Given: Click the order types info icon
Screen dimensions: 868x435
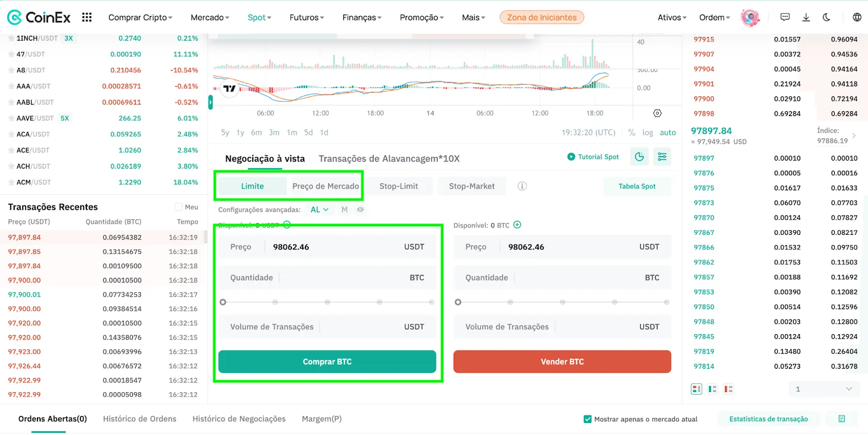Looking at the screenshot, I should coord(522,186).
